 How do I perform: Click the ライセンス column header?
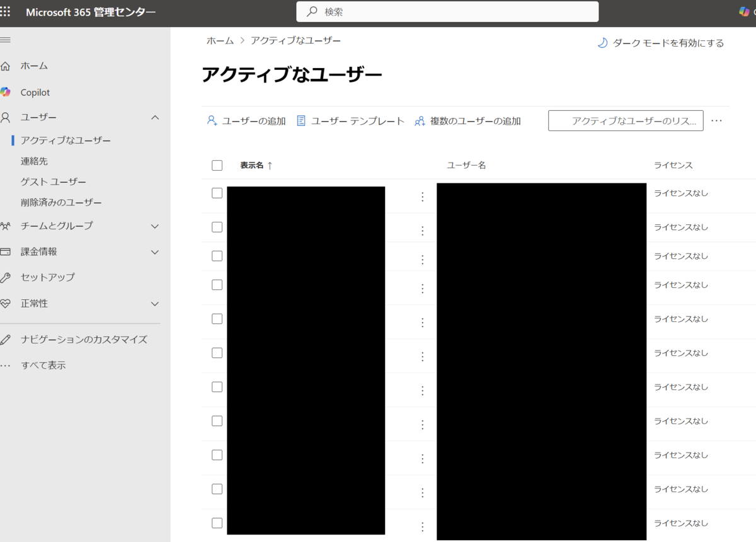(673, 165)
